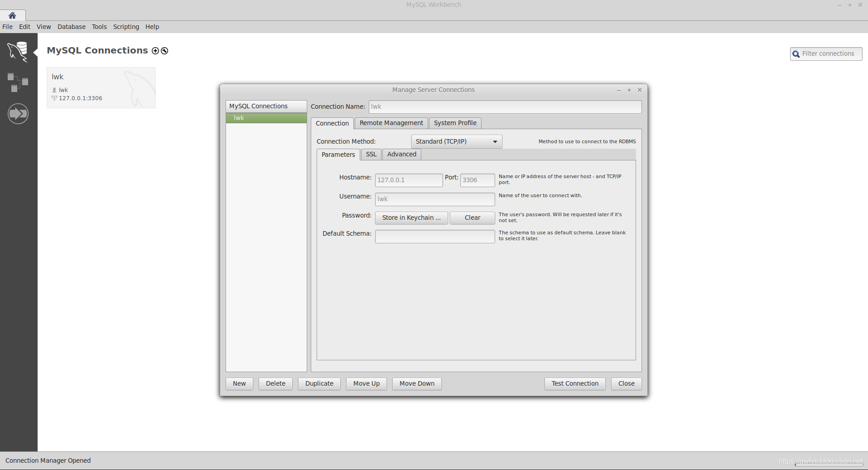Click the Delete button
This screenshot has width=868, height=470.
coord(275,383)
